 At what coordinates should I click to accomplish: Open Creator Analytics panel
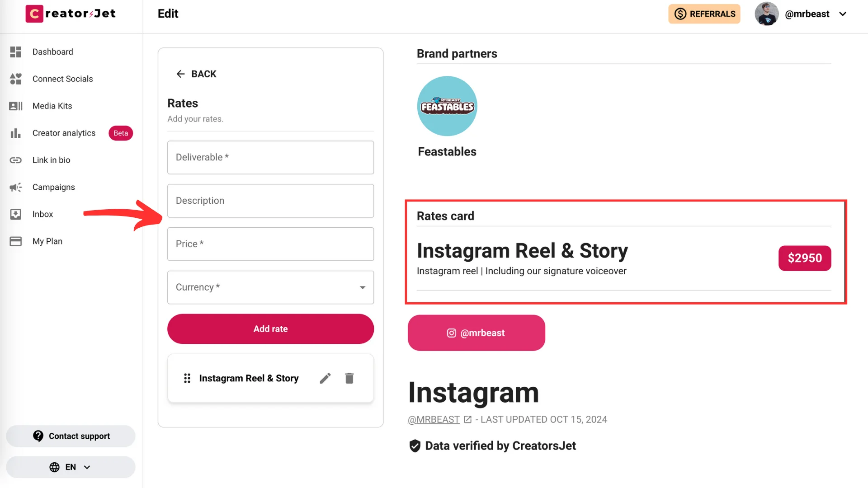[64, 133]
